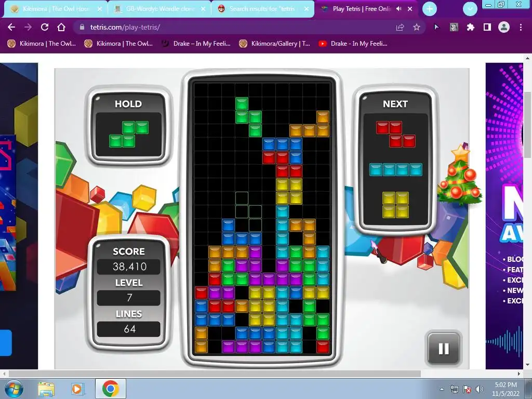
Task: Click the score value 38,410
Action: tap(129, 267)
